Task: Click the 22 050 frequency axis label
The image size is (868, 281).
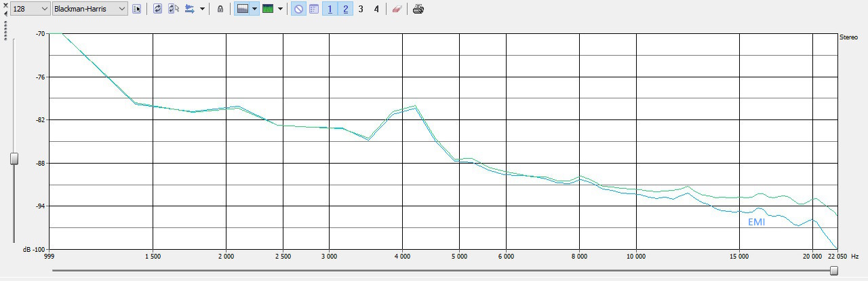Action: (838, 257)
